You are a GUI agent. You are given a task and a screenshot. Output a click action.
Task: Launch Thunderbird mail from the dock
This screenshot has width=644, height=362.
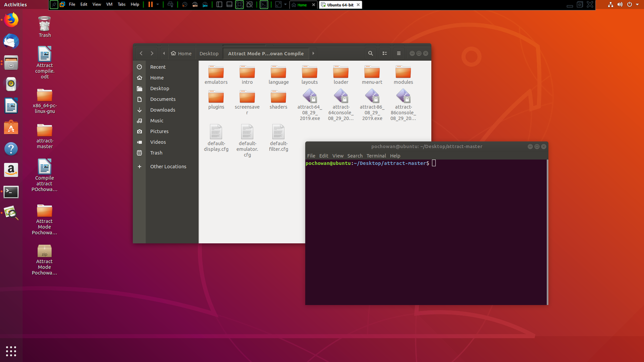click(x=11, y=41)
